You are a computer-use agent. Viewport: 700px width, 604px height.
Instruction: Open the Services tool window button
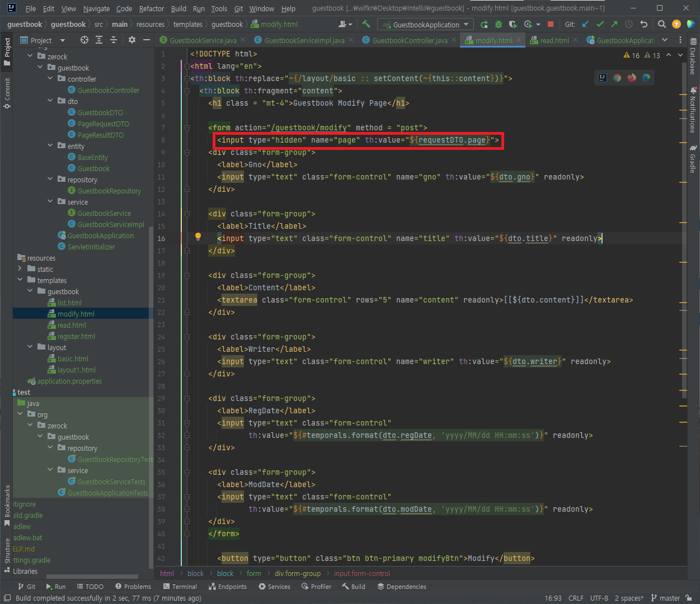pyautogui.click(x=274, y=587)
